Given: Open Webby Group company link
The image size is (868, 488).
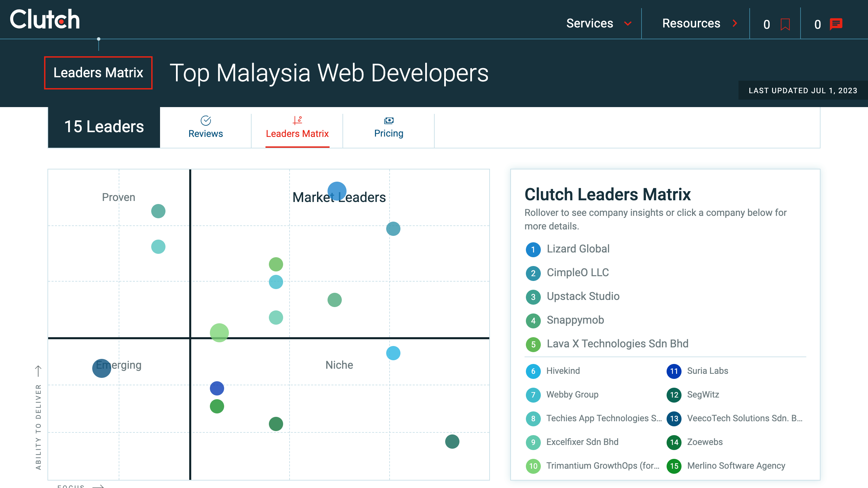Looking at the screenshot, I should click(x=572, y=394).
